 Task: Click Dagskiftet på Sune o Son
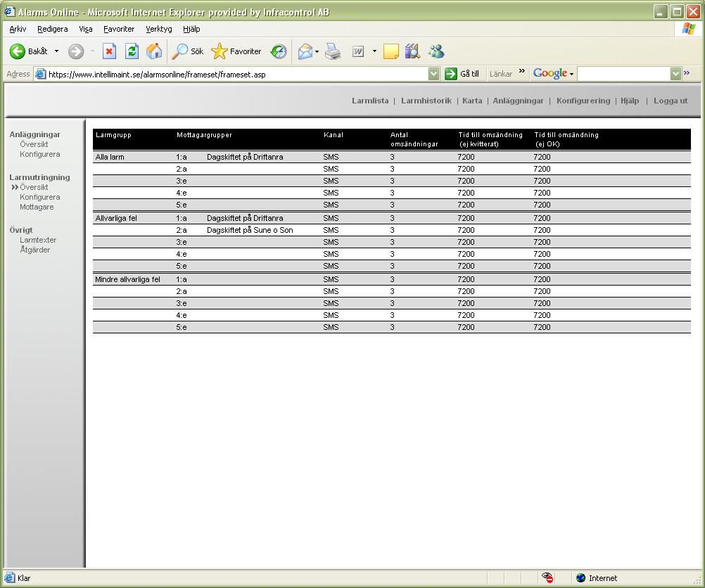pyautogui.click(x=250, y=230)
